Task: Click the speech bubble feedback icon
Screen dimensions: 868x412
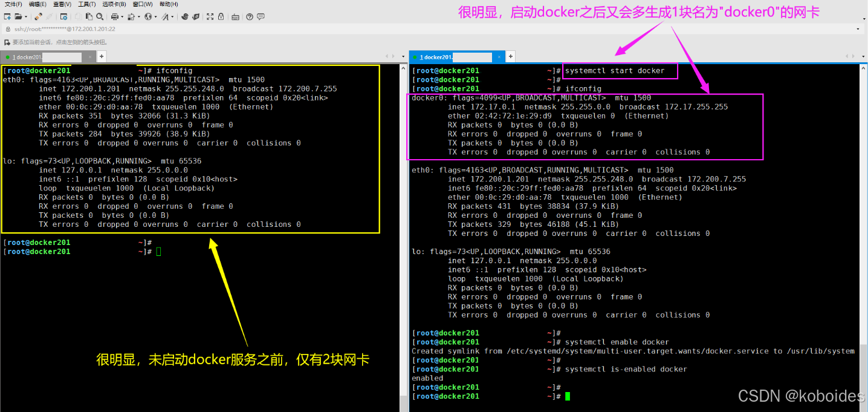Action: (261, 17)
